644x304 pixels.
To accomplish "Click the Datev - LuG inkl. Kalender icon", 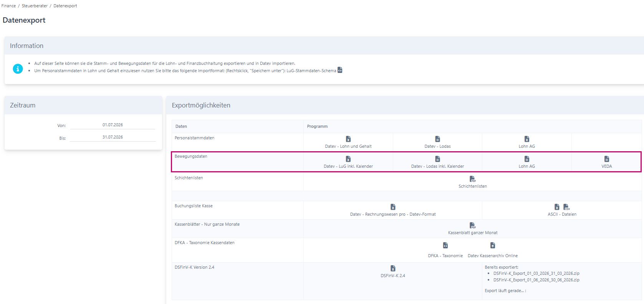I will pos(348,159).
